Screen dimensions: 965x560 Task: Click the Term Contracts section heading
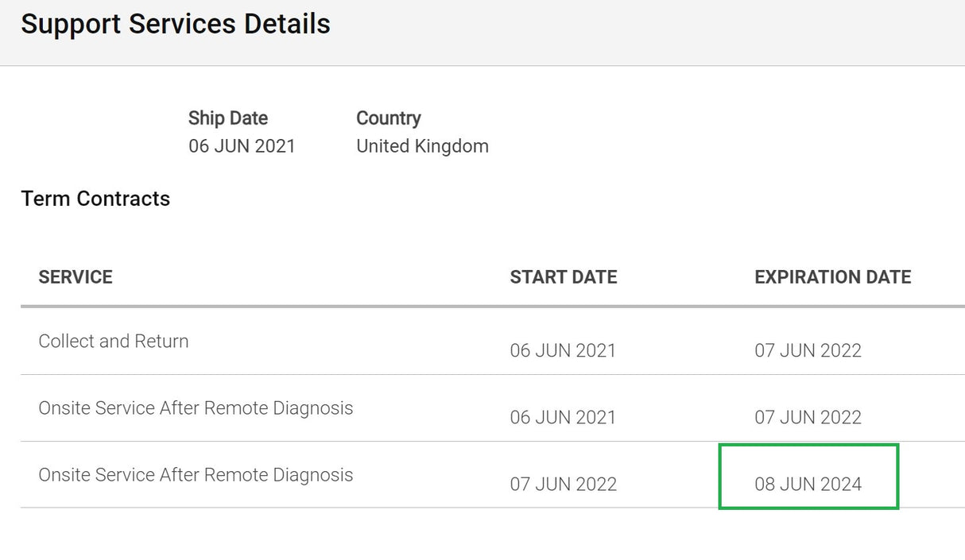coord(95,199)
